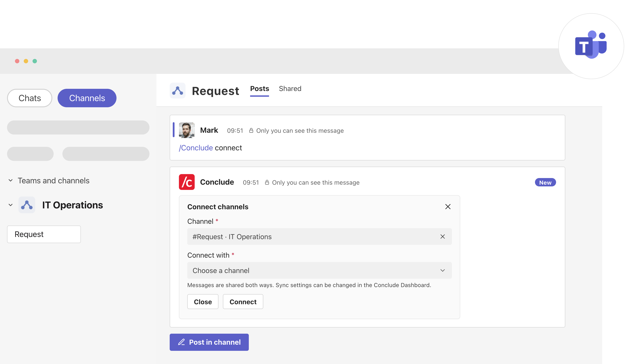Open the Shared tab

click(x=290, y=89)
